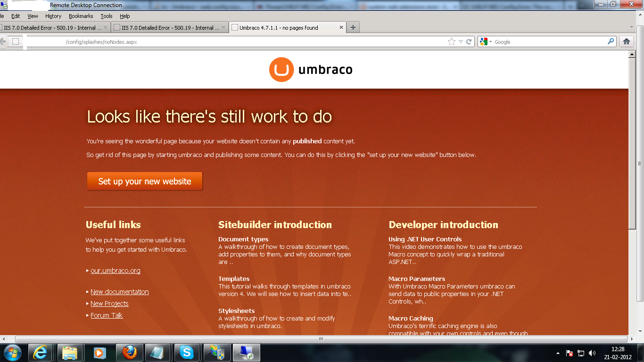644x362 pixels.
Task: Click the Sitebuilder introduction heading
Action: click(x=275, y=224)
